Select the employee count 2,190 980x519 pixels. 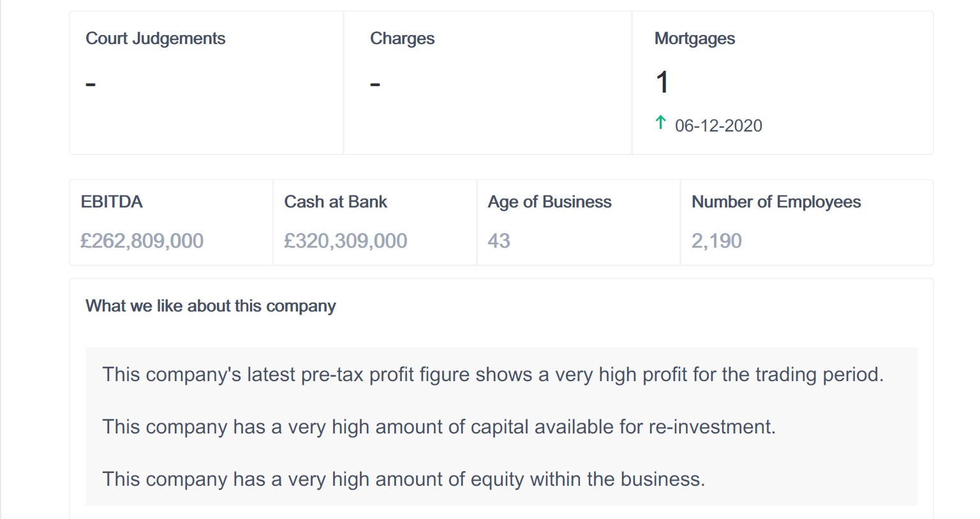(x=716, y=241)
